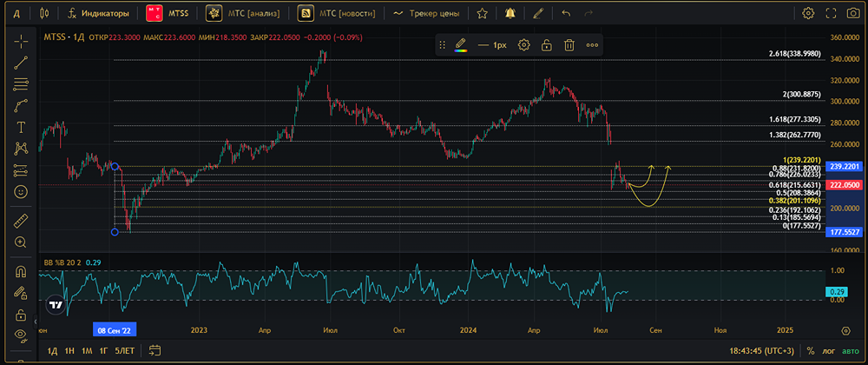Select the 5ЛЕТ time range
The height and width of the screenshot is (365, 868).
[124, 350]
